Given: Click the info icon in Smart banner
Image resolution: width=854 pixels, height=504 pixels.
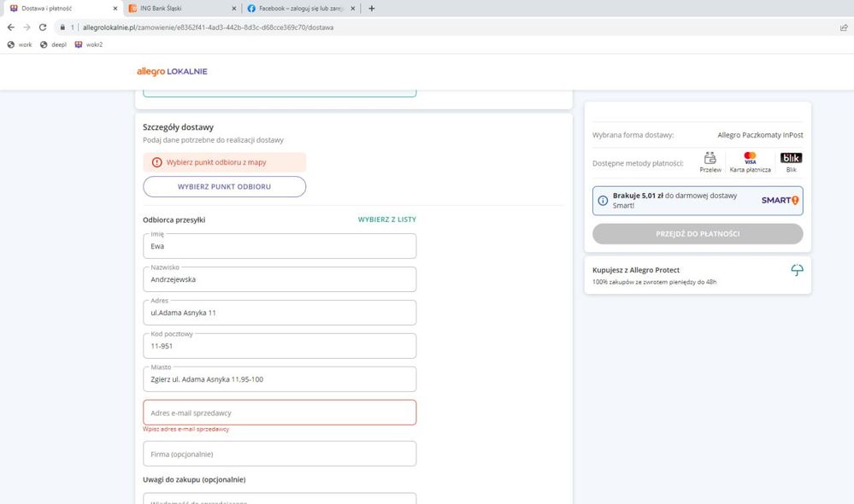Looking at the screenshot, I should point(603,200).
